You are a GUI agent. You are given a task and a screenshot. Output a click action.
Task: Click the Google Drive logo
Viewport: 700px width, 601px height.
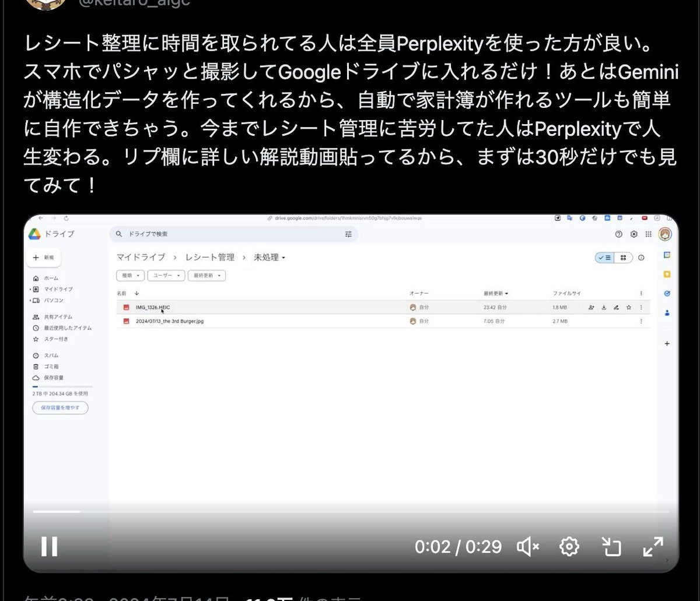point(34,234)
